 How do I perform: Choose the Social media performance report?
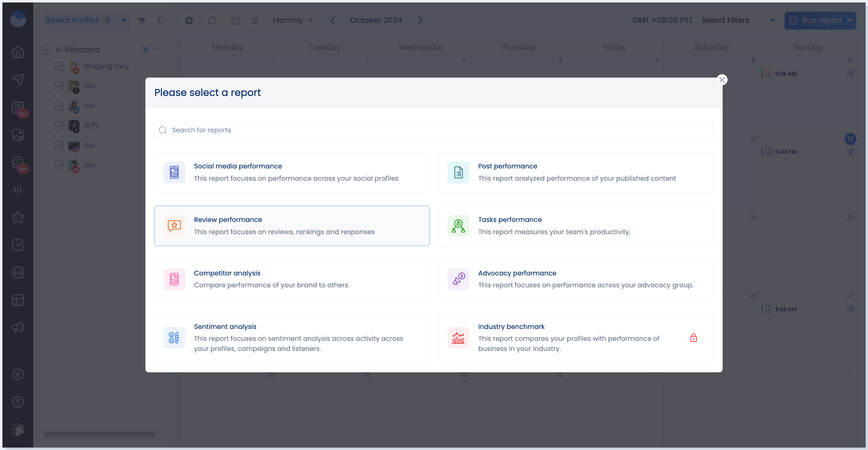(292, 172)
